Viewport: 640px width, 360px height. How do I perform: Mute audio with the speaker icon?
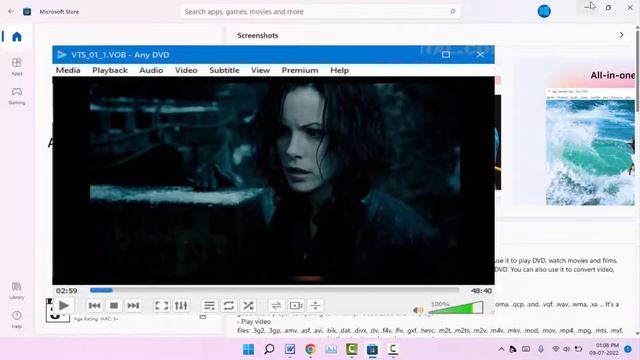point(418,310)
